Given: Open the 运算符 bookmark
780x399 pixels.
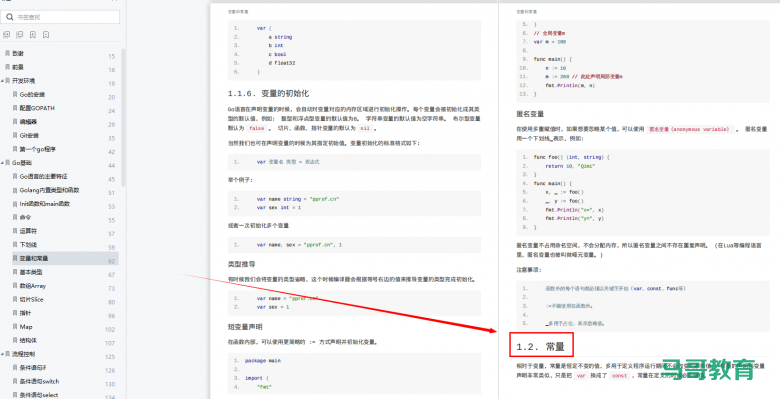Looking at the screenshot, I should (28, 231).
